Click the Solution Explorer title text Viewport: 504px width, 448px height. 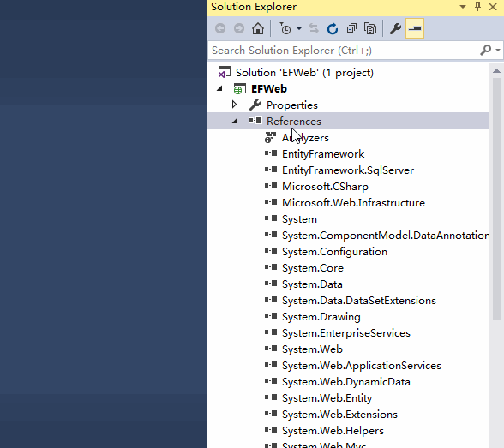coord(254,7)
